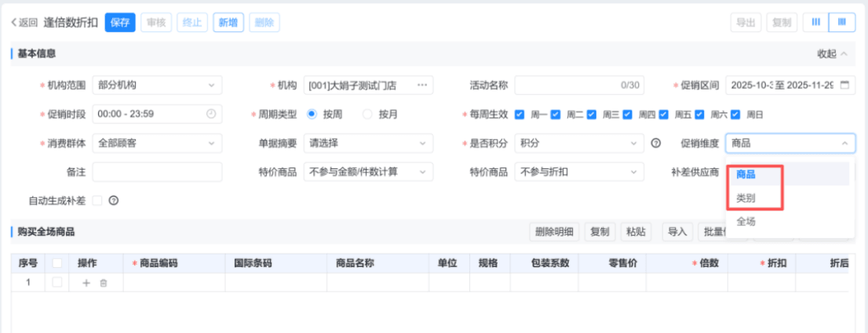Click the ellipsis icon in 机构 field
868x333 pixels.
click(x=422, y=85)
